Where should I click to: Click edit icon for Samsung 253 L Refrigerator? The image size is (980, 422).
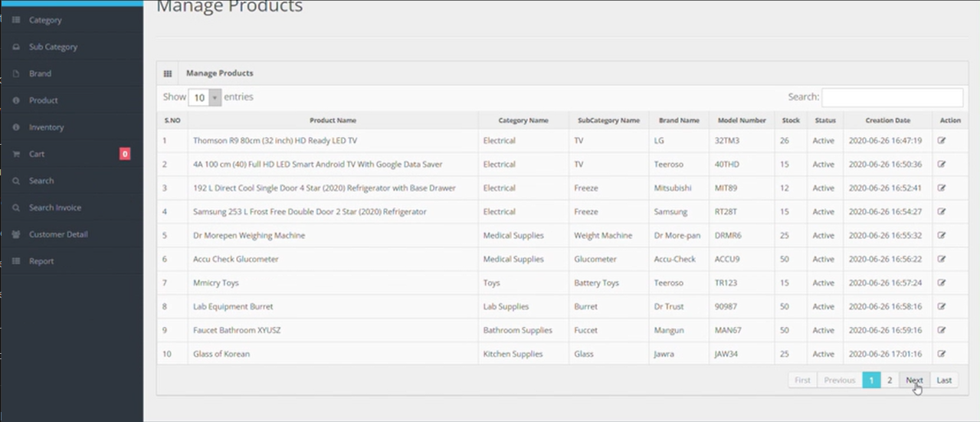coord(942,212)
